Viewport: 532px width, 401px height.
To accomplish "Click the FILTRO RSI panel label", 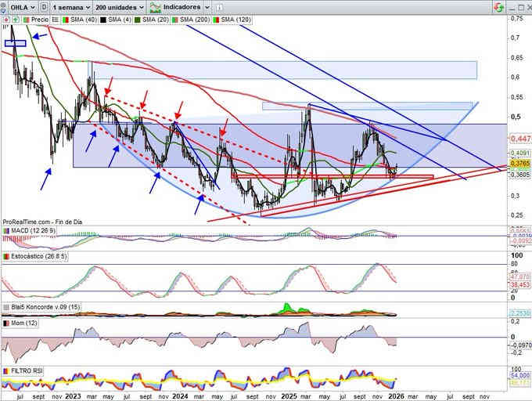I will point(28,370).
